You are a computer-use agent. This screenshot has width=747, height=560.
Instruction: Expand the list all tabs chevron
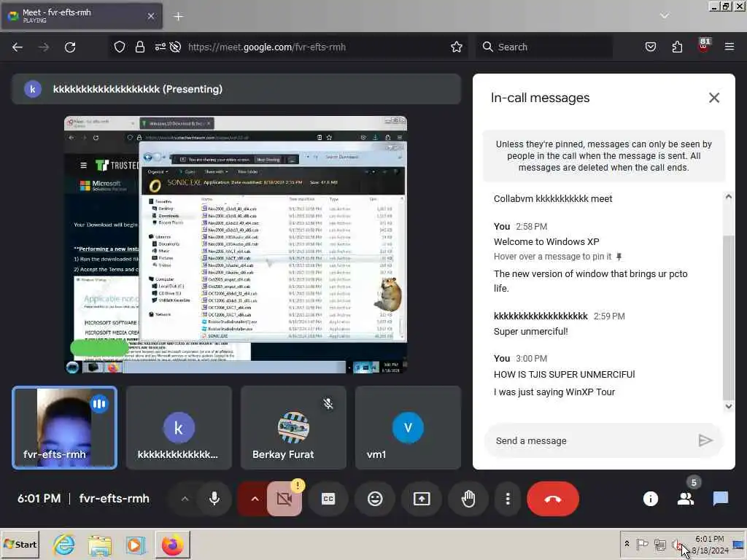(664, 16)
